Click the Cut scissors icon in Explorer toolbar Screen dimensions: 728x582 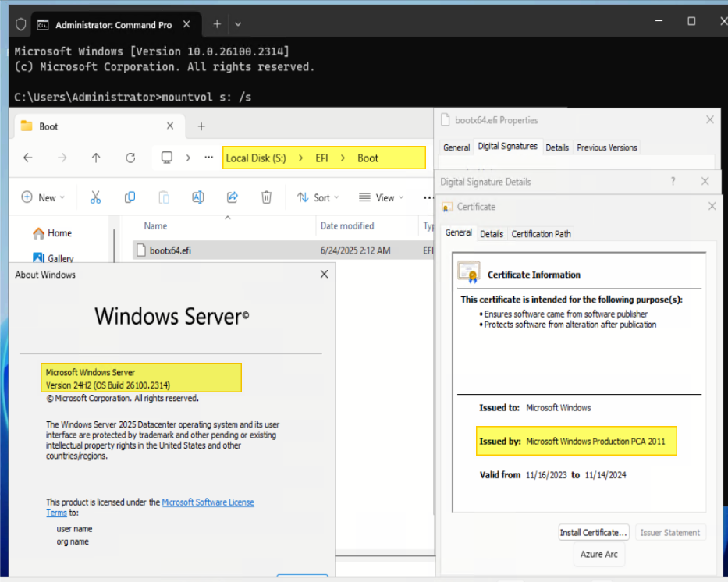95,197
